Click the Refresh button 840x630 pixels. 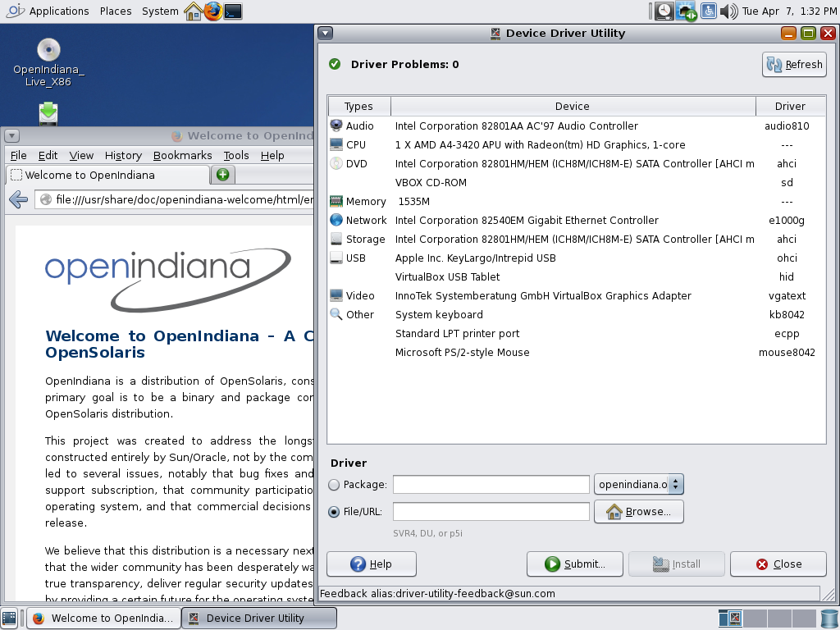[x=794, y=65]
